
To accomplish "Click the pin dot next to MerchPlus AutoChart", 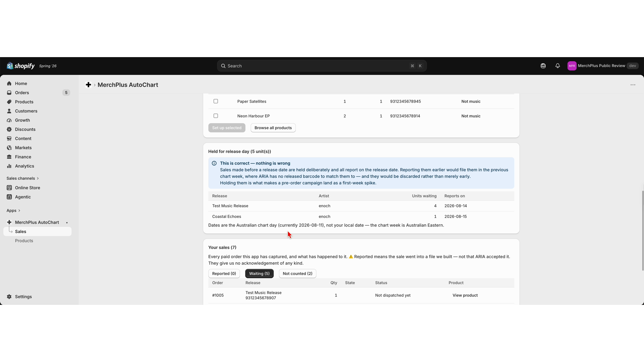I will coord(67,223).
